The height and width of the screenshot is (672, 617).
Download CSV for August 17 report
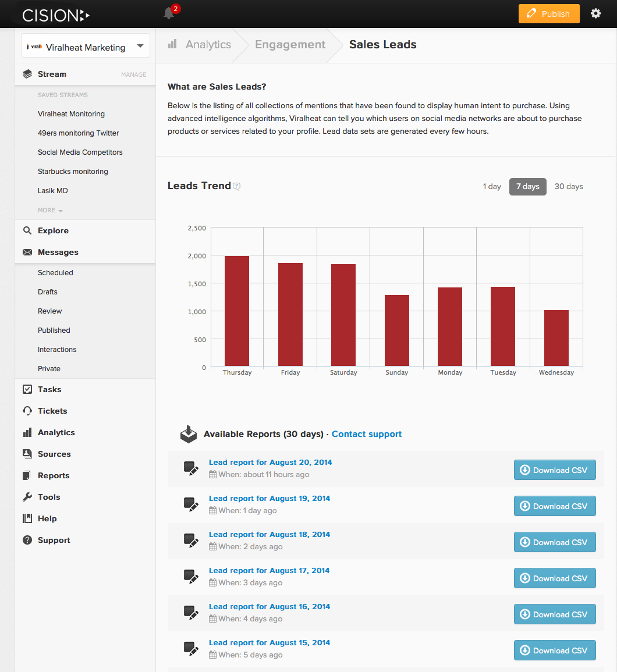[555, 578]
